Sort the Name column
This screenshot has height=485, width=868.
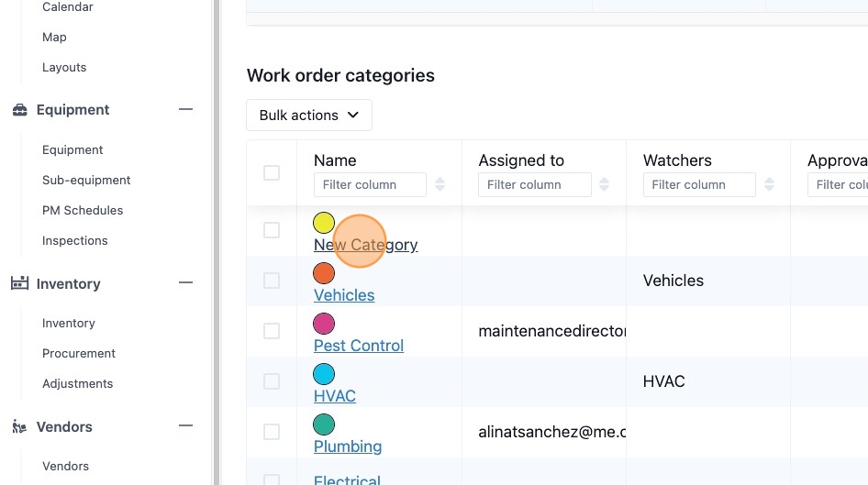[x=440, y=184]
